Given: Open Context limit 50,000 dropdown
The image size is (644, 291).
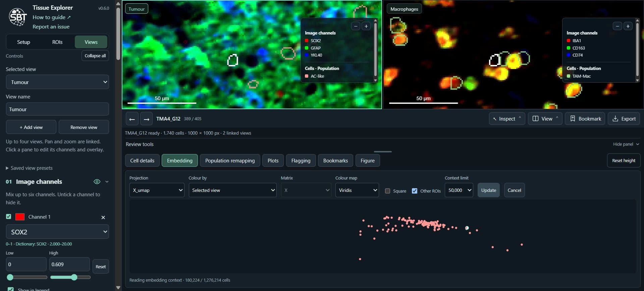Looking at the screenshot, I should (x=459, y=190).
